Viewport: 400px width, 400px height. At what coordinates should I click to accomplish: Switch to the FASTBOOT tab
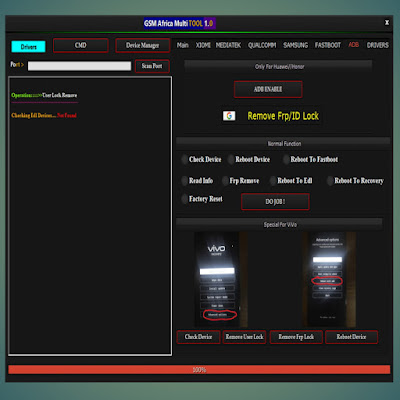click(328, 45)
